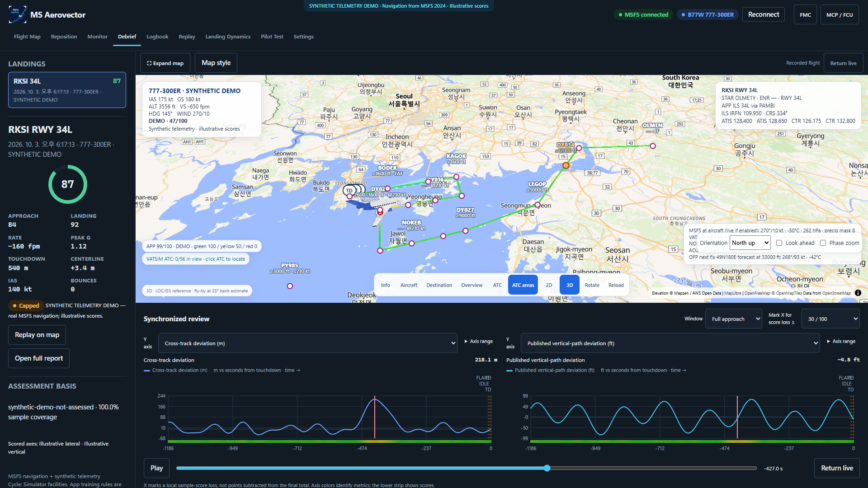The image size is (868, 488).
Task: Click the TD touchdown marker on map
Action: tap(349, 191)
